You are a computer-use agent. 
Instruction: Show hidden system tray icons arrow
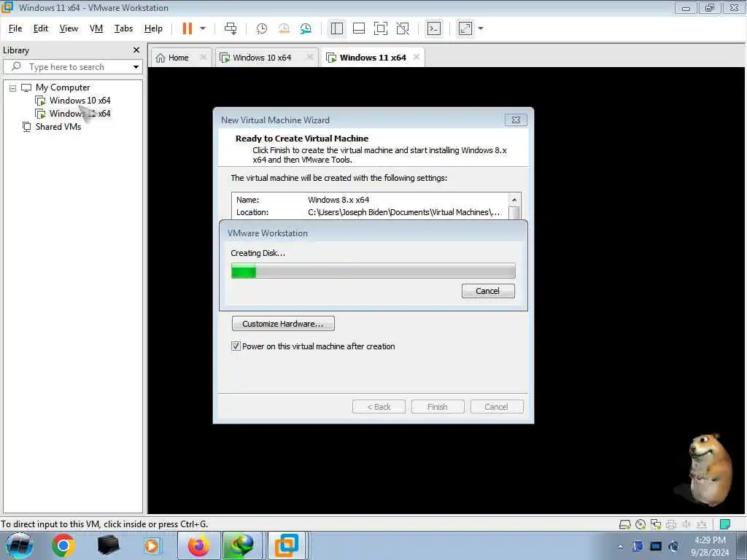click(621, 546)
